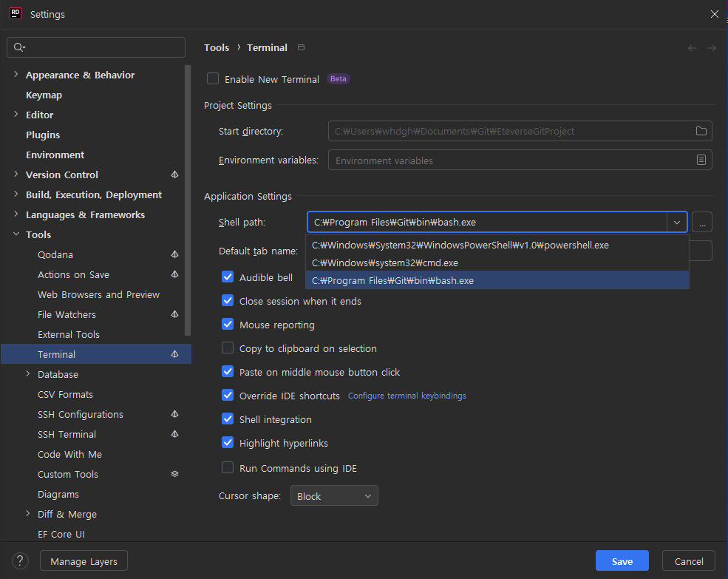Image resolution: width=728 pixels, height=579 pixels.
Task: Click the copy settings icon next to Terminal breadcrumb
Action: (x=301, y=47)
